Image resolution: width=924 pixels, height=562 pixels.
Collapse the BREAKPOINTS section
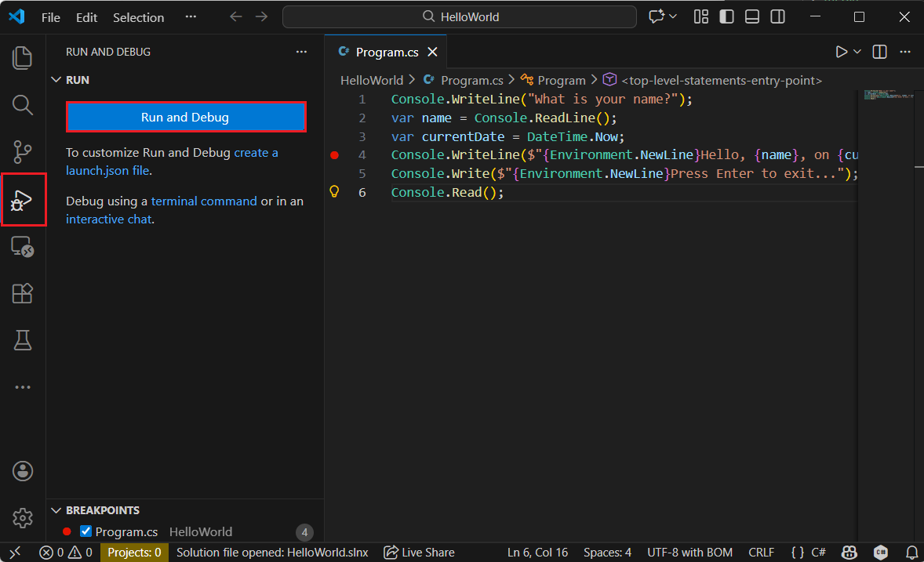56,510
